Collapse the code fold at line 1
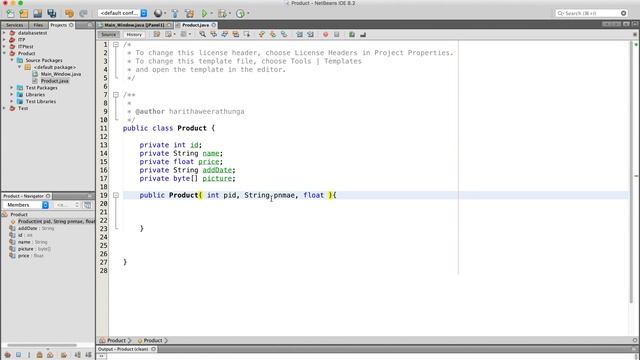This screenshot has width=640, height=360. tap(116, 44)
